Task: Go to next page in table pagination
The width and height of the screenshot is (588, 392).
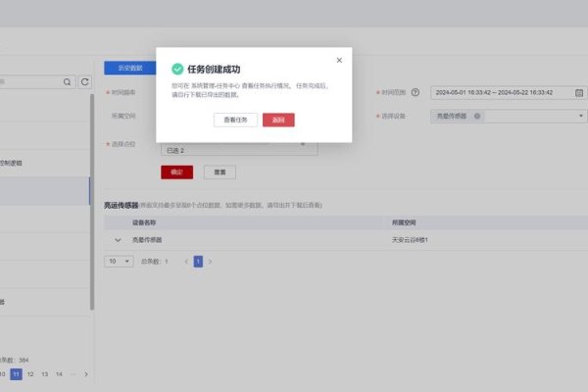Action: pyautogui.click(x=210, y=262)
